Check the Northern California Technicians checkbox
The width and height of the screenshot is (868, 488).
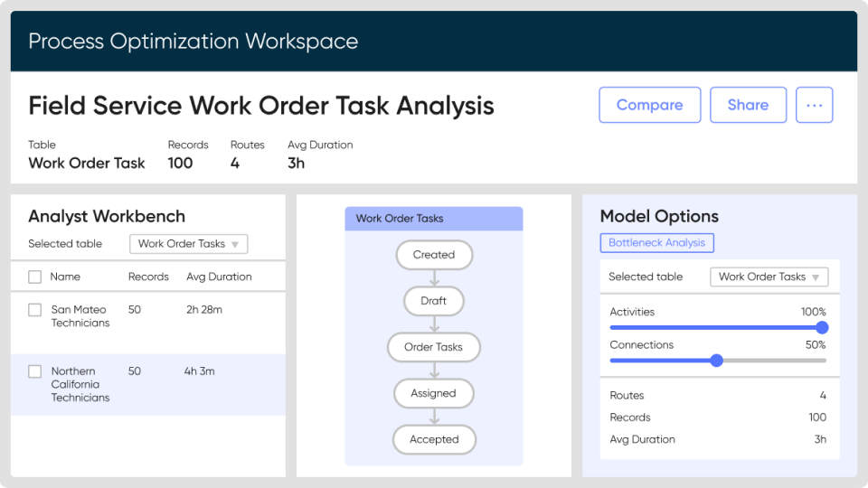34,371
